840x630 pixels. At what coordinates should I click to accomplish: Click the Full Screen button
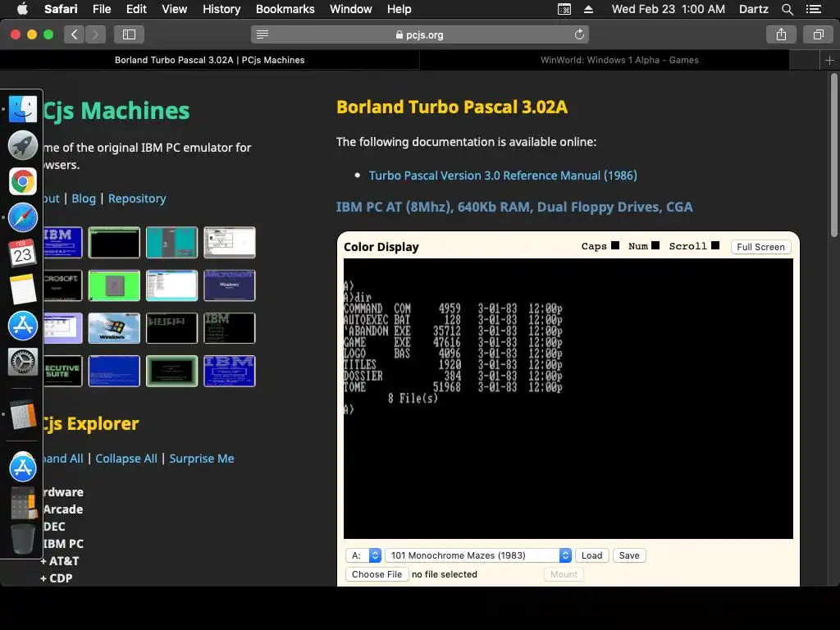(760, 247)
